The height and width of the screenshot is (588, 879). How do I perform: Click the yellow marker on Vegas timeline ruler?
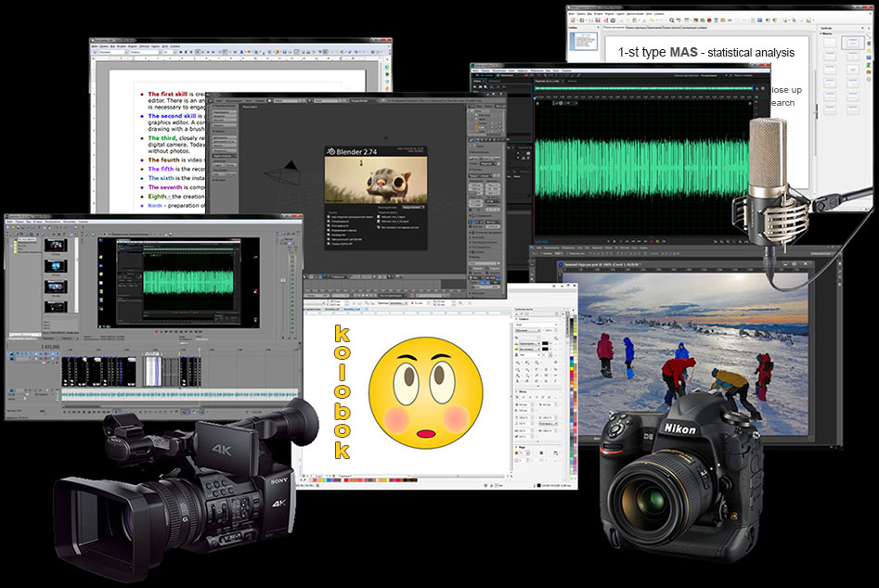pyautogui.click(x=179, y=353)
